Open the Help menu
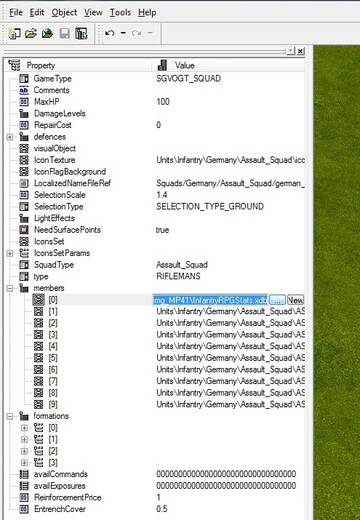Image resolution: width=360 pixels, height=520 pixels. pos(147,13)
